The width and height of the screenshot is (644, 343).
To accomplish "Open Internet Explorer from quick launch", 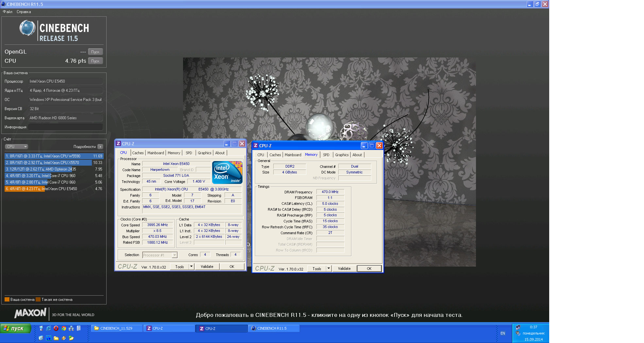I will 48,328.
